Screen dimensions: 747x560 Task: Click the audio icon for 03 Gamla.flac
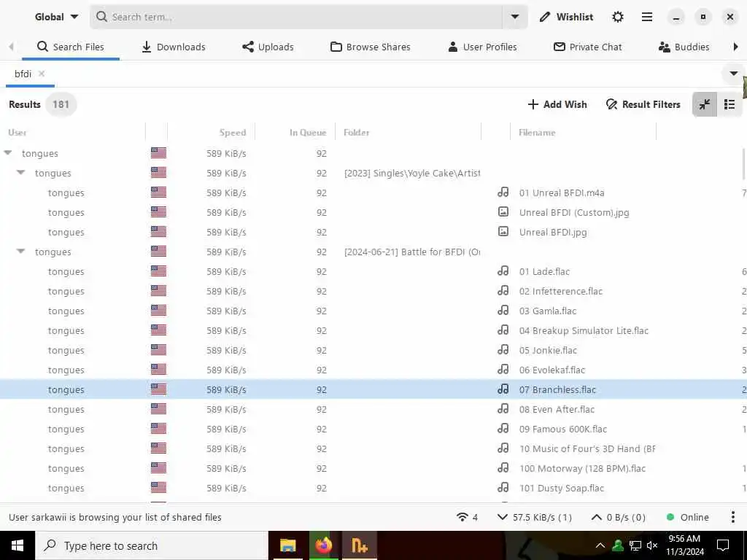503,310
